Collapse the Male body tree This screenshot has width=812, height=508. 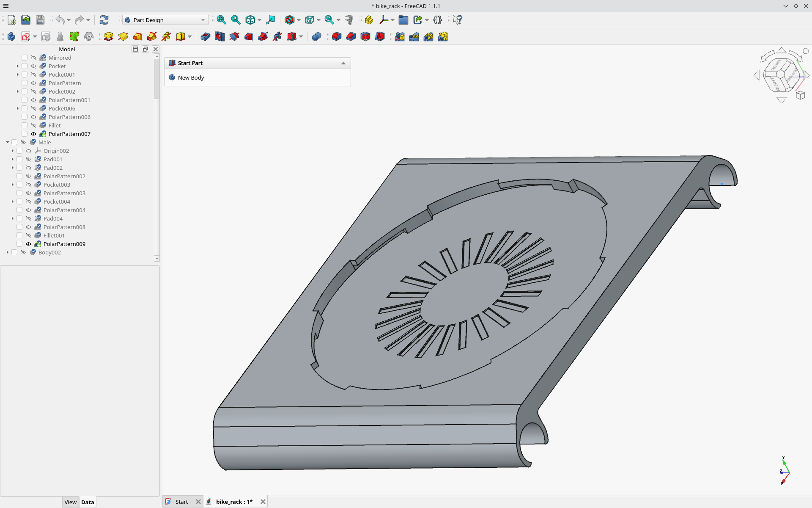[8, 142]
